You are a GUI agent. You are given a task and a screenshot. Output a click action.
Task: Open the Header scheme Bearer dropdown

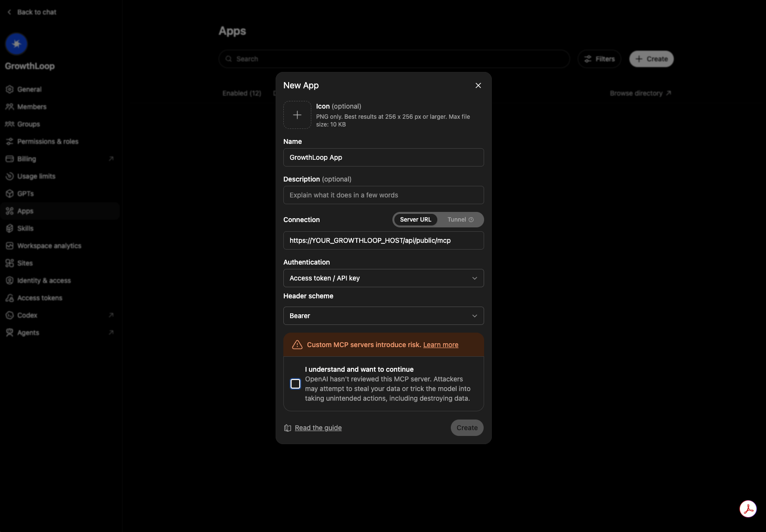click(x=384, y=316)
